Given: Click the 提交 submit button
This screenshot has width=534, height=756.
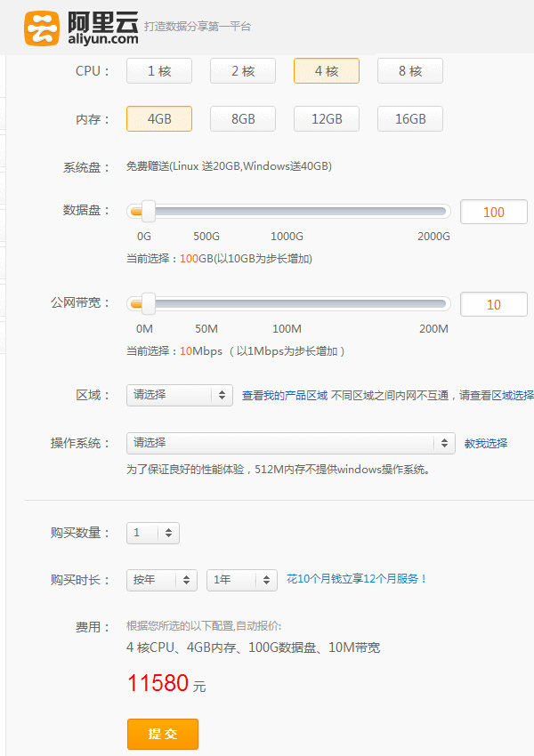Looking at the screenshot, I should click(163, 734).
